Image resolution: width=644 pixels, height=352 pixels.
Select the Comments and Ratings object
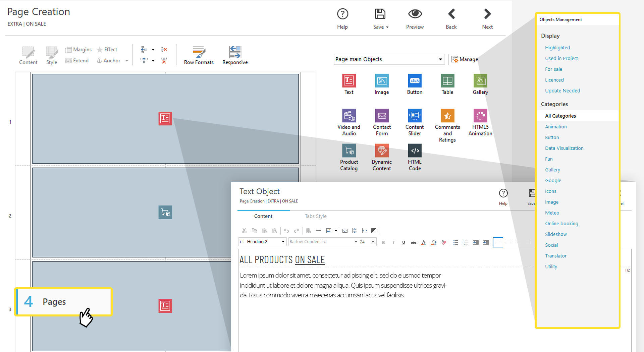pyautogui.click(x=447, y=116)
